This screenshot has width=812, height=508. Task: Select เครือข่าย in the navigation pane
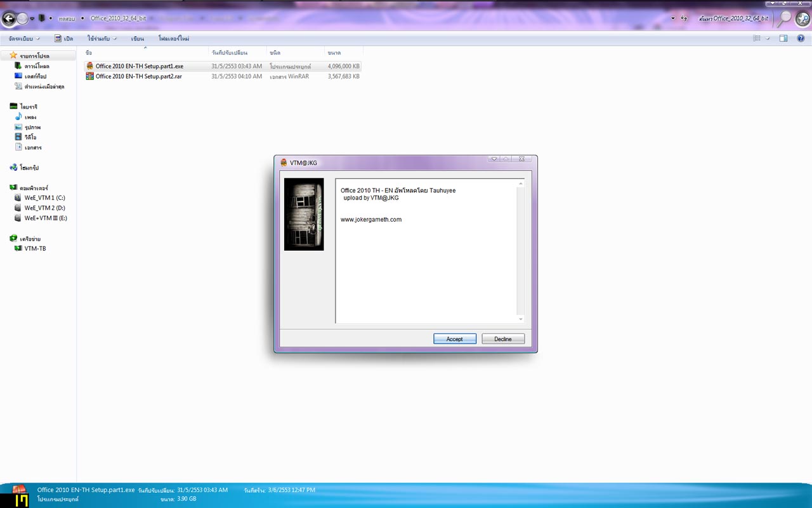30,239
